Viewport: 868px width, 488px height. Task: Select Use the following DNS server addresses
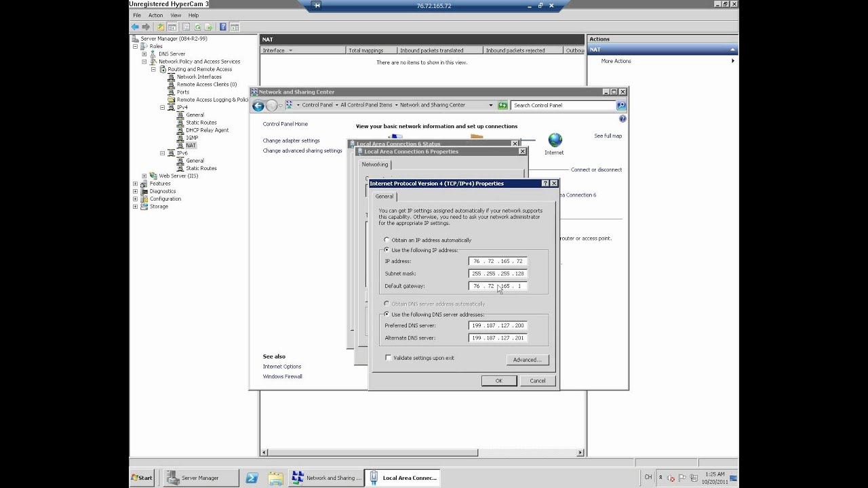pos(387,314)
